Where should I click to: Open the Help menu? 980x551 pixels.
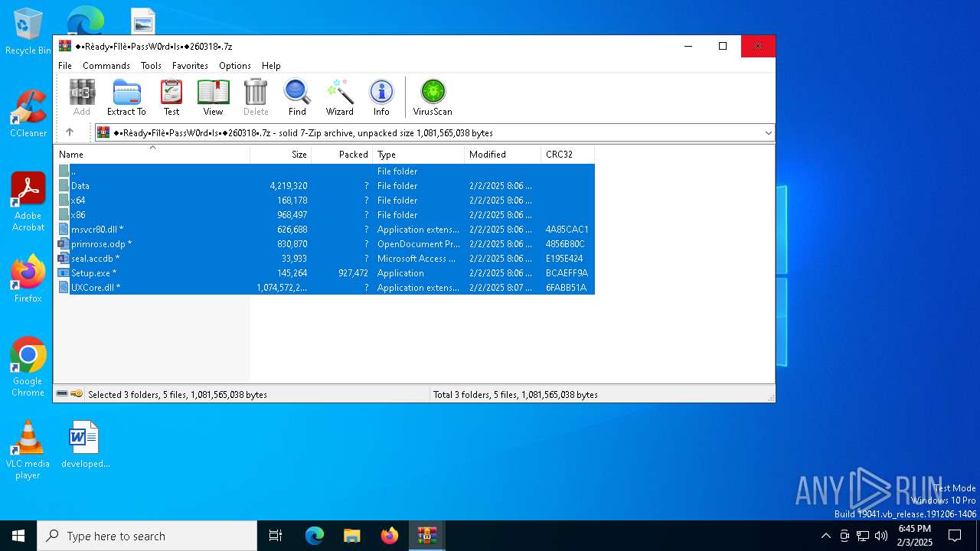pos(271,66)
